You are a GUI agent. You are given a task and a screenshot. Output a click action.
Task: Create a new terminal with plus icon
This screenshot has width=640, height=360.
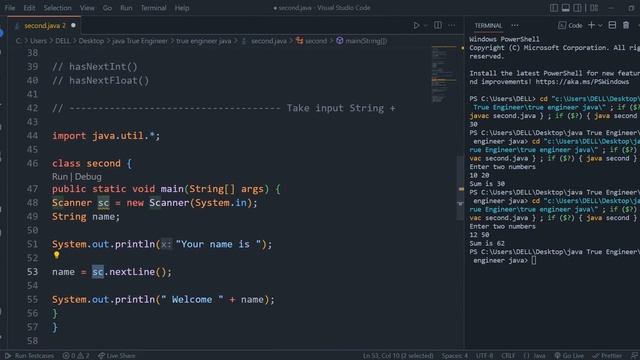(x=591, y=25)
